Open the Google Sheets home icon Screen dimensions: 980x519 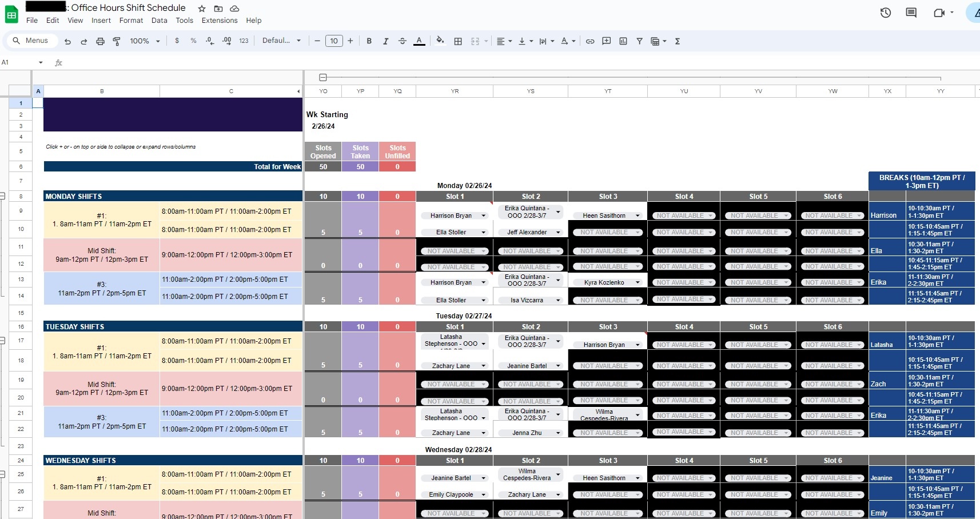tap(11, 15)
